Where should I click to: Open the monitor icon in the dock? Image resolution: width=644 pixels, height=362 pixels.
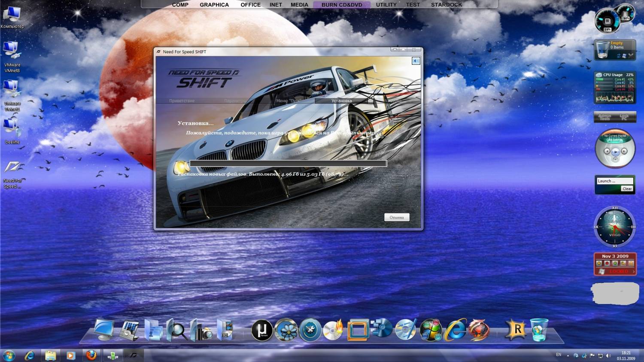[x=104, y=330]
